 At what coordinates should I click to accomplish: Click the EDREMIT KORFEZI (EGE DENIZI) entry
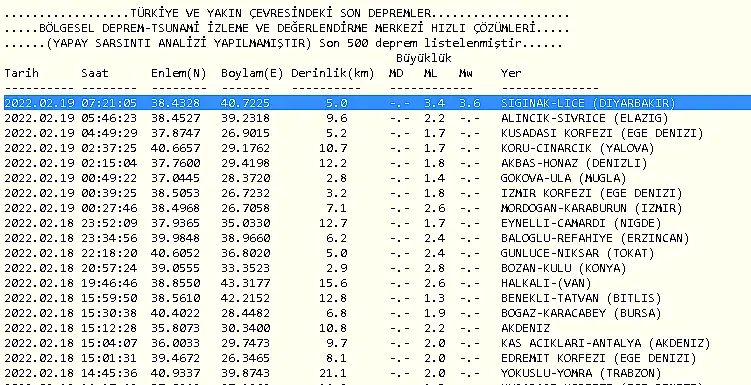598,358
